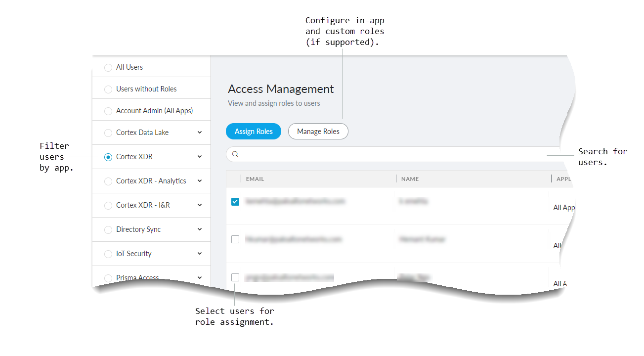Image resolution: width=644 pixels, height=356 pixels.
Task: Choose the Account Admin (All Apps) radio option
Action: coord(108,111)
